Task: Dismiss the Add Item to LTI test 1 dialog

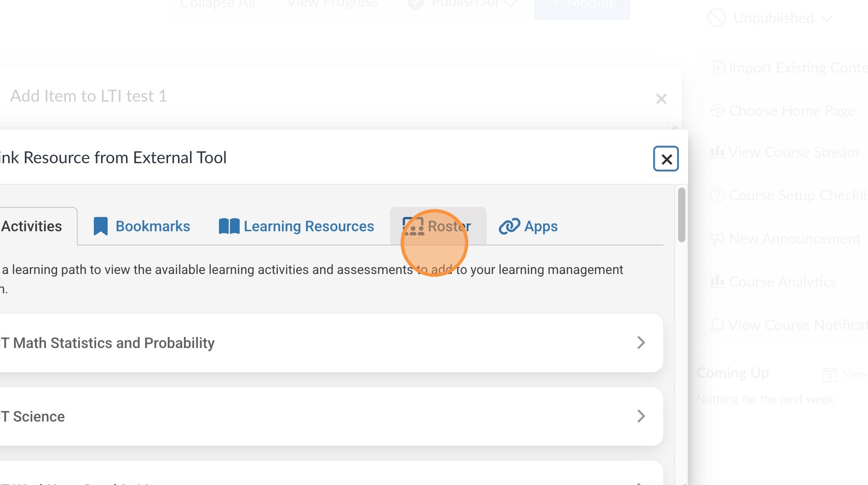Action: click(x=661, y=99)
